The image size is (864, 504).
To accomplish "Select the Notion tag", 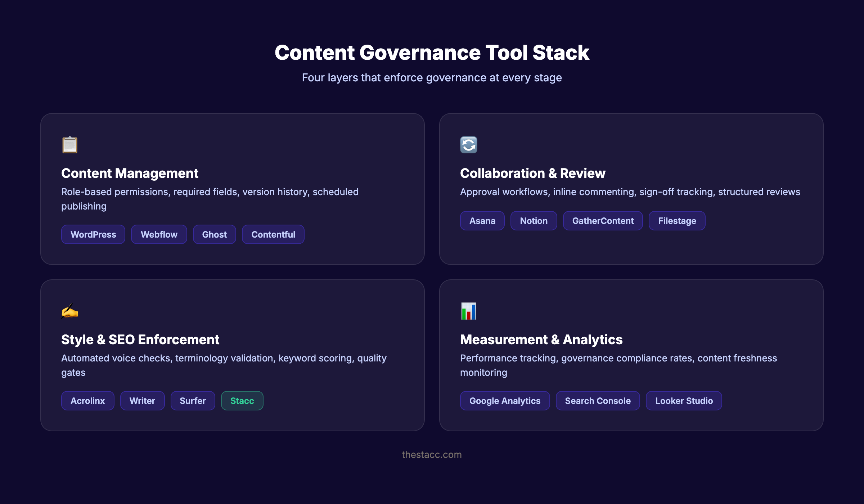I will coord(534,221).
